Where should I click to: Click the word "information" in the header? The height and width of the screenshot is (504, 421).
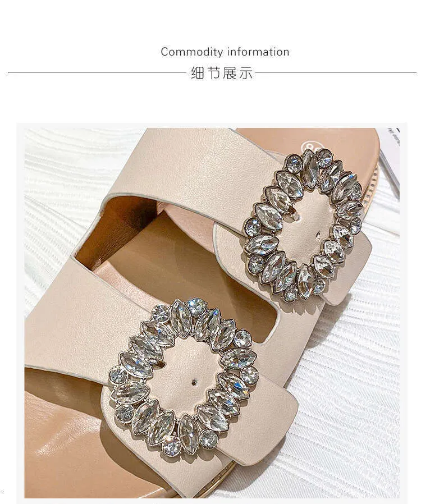click(x=258, y=52)
